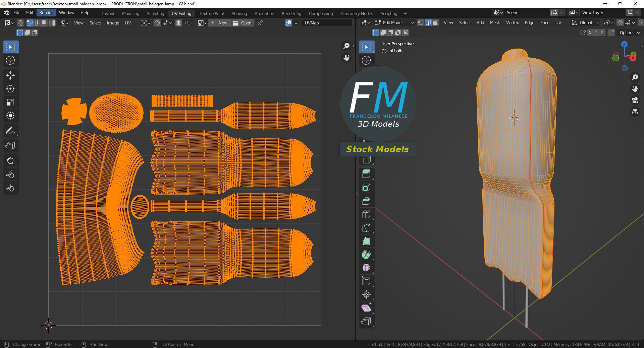Open the Render menu
This screenshot has width=644, height=348.
click(46, 13)
